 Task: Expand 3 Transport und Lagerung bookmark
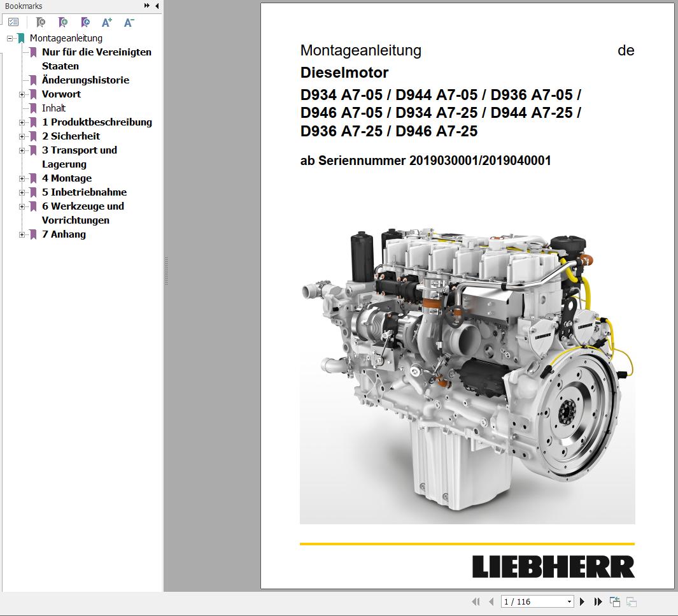tap(22, 150)
